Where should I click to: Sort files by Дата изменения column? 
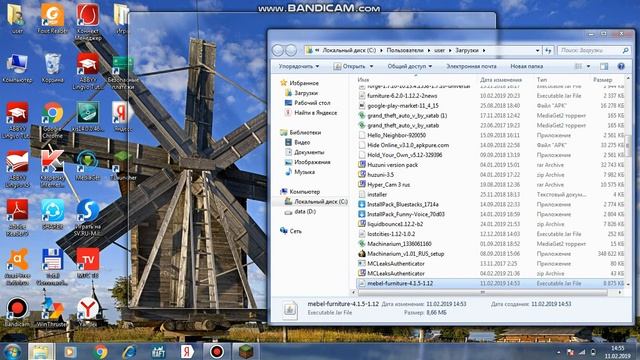pos(501,80)
